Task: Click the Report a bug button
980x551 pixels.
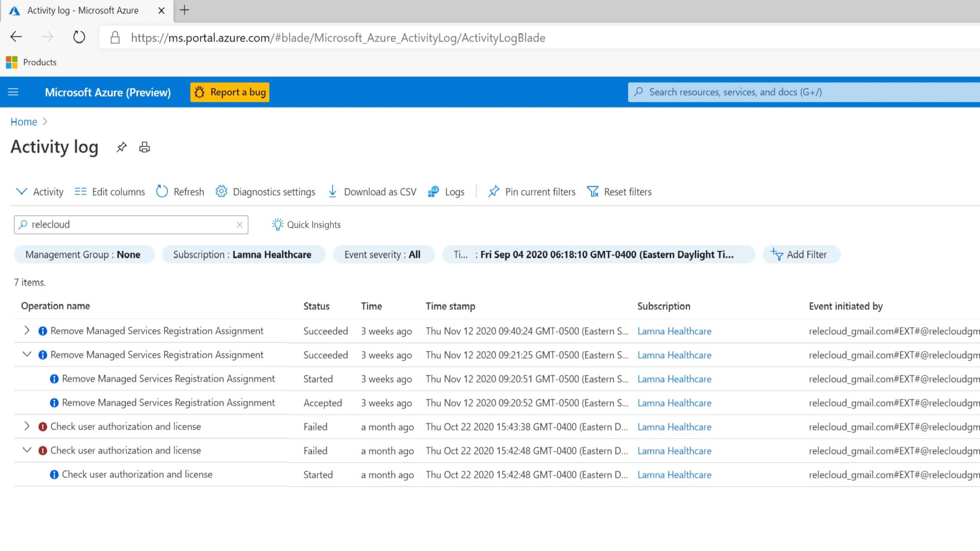Action: click(230, 92)
